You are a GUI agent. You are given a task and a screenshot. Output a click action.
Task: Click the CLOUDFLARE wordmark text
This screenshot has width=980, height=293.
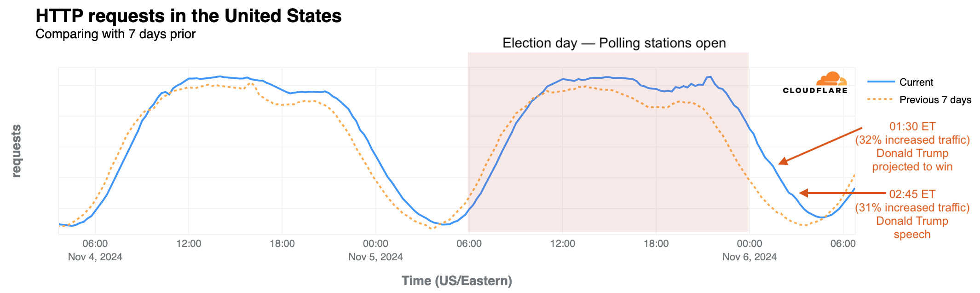tap(815, 91)
